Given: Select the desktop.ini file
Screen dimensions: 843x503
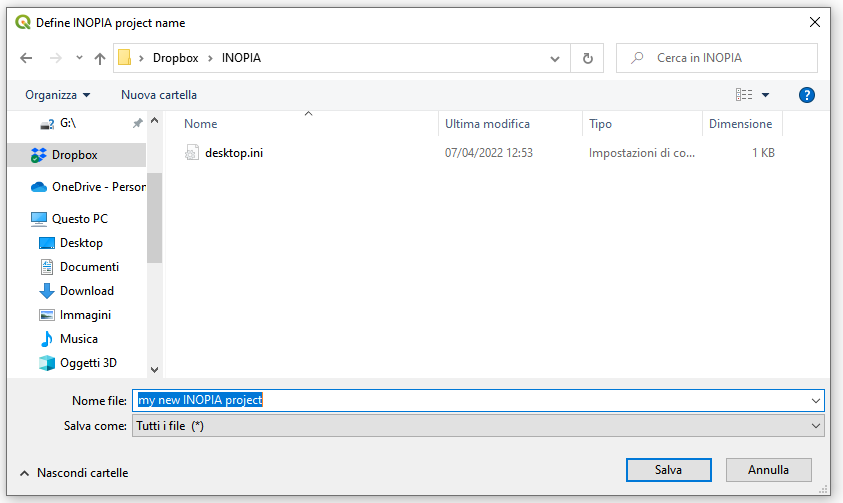Looking at the screenshot, I should click(234, 153).
